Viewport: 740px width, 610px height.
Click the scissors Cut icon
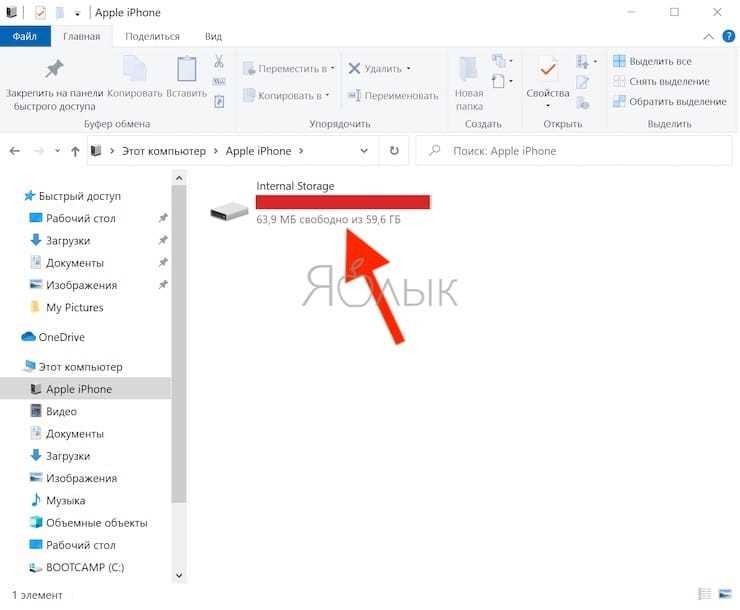[x=219, y=61]
